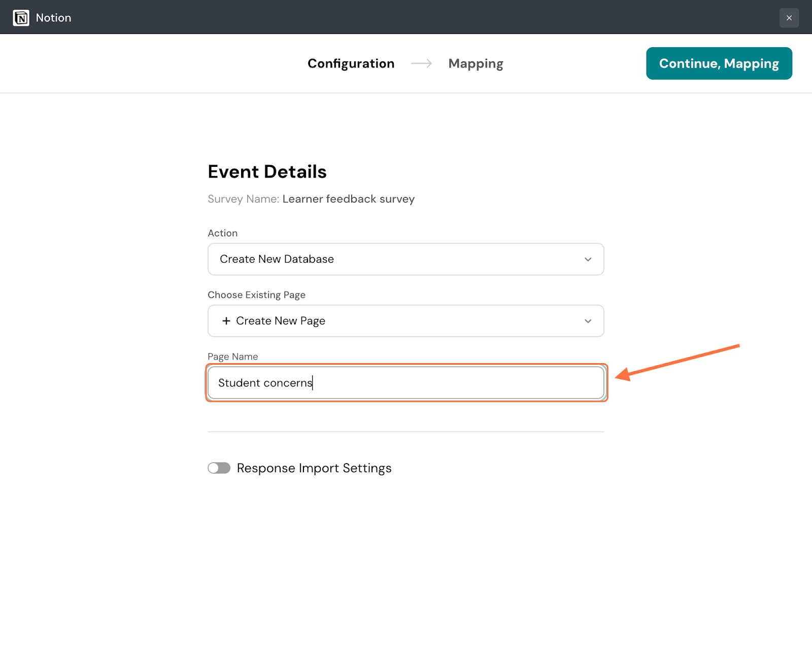Click the Learner feedback survey name
This screenshot has height=671, width=812.
click(348, 199)
